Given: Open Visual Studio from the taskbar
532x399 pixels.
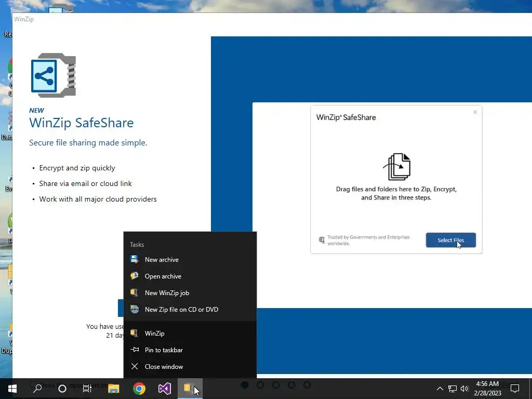Looking at the screenshot, I should 165,389.
